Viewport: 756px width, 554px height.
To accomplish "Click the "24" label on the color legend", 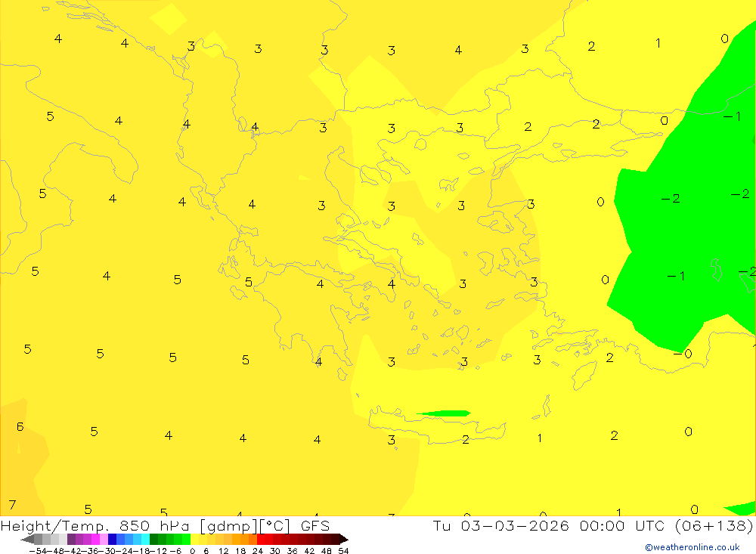I will (x=258, y=551).
